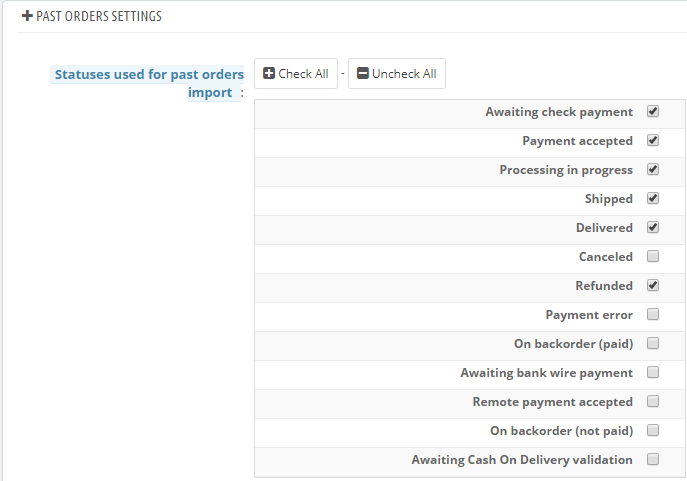Expand the Past Orders Settings header
This screenshot has height=481, width=687.
(92, 16)
